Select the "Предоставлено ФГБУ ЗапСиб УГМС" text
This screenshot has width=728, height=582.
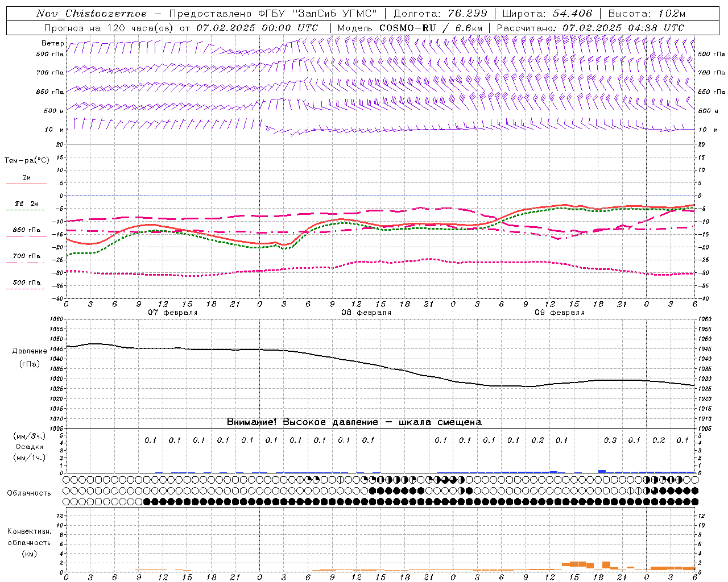pyautogui.click(x=273, y=14)
